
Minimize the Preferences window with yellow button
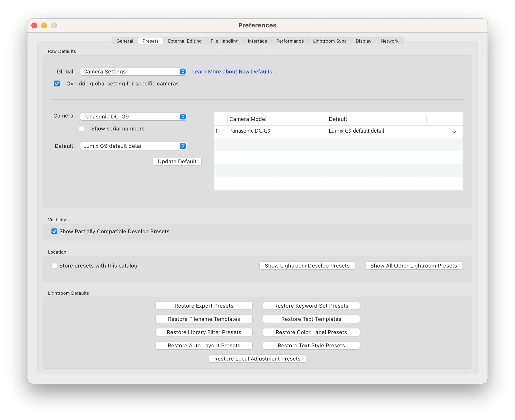(x=44, y=25)
